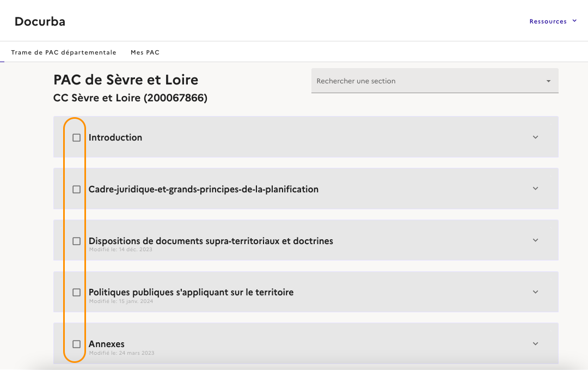588x370 pixels.
Task: Open the Annexes section chevron
Action: [x=535, y=344]
